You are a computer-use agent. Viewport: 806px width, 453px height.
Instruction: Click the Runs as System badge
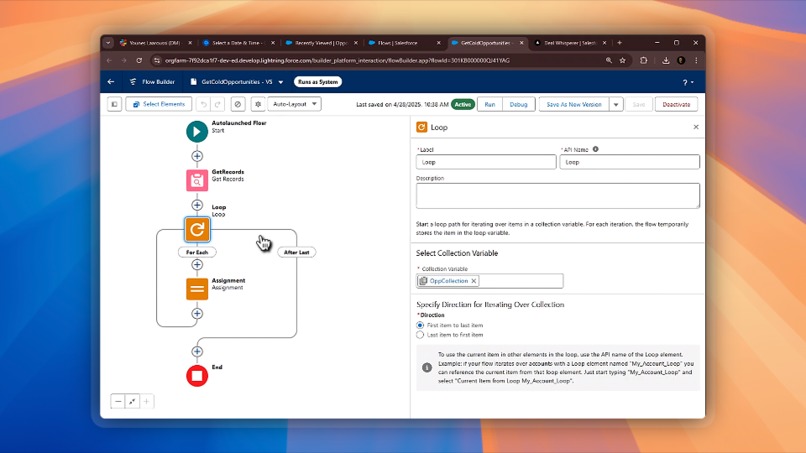[318, 82]
